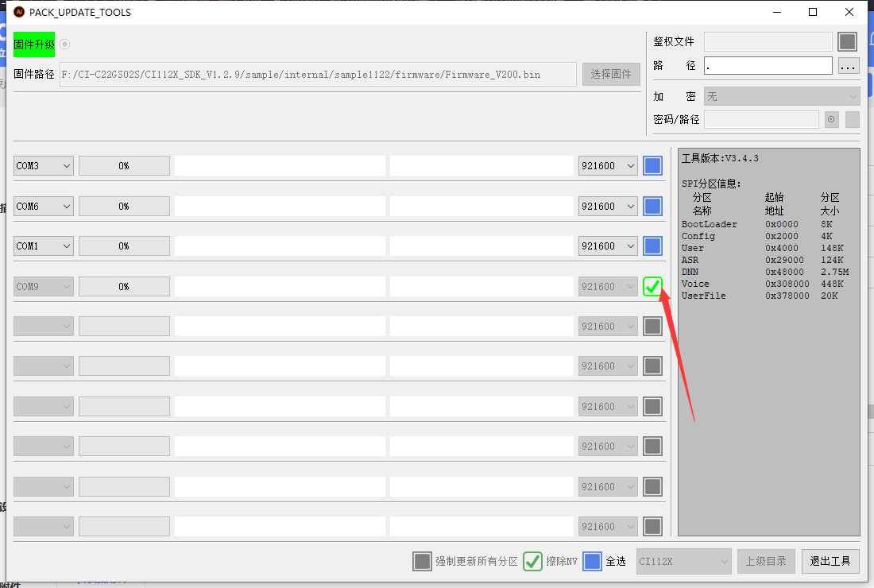
Task: Click the COM3 progress bar showing 0%
Action: tap(124, 165)
